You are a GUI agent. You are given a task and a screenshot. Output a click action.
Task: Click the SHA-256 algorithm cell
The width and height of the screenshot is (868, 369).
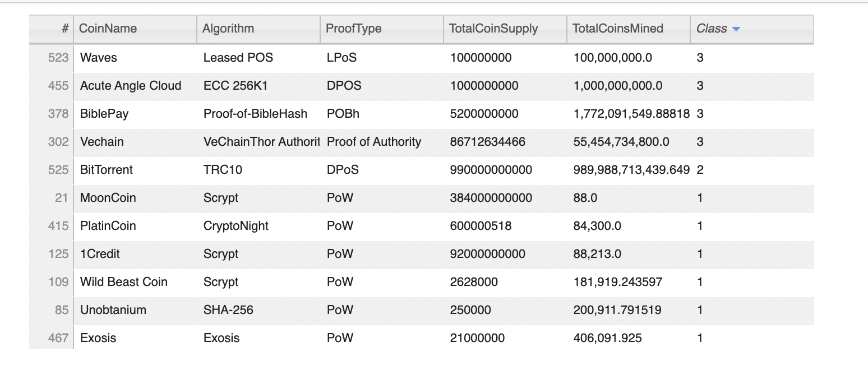pyautogui.click(x=258, y=310)
